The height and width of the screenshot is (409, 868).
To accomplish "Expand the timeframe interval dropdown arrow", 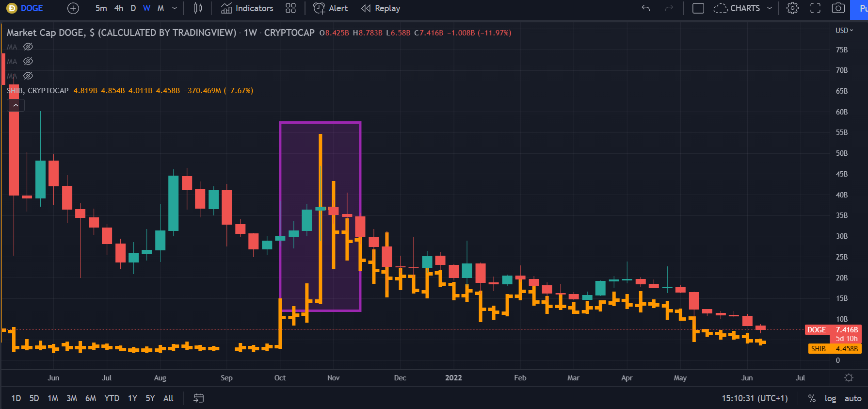I will [175, 8].
